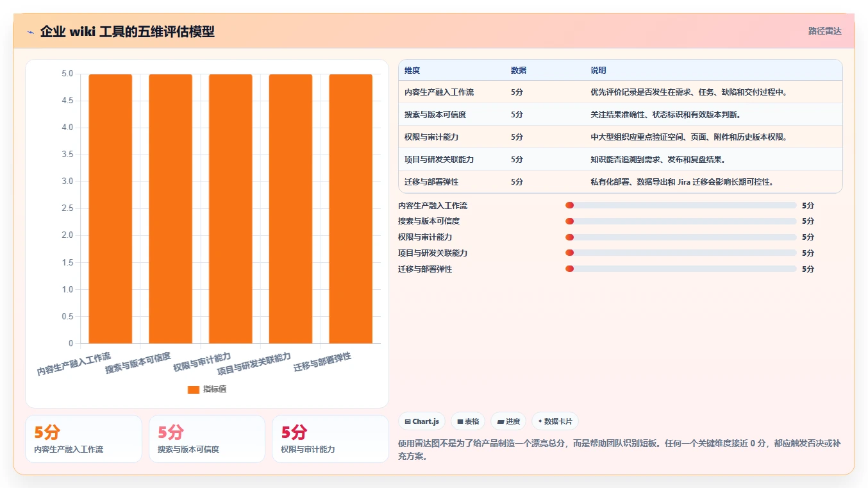868x488 pixels.
Task: Open the 内容生产融入工作流 data card
Action: tap(83, 439)
